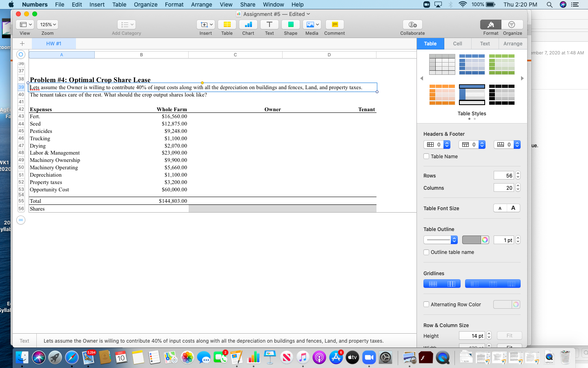Viewport: 588px width, 368px height.
Task: Add a new sheet with the plus button
Action: (22, 43)
